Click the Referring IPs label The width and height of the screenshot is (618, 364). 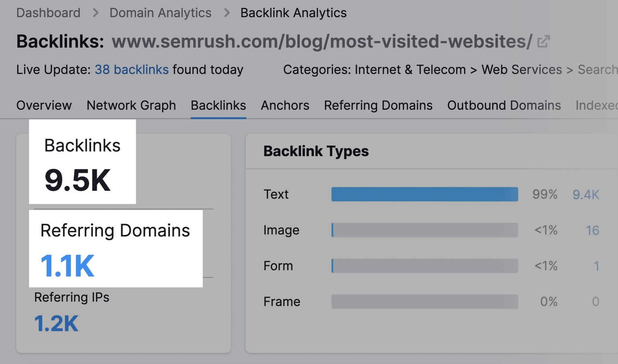coord(72,297)
